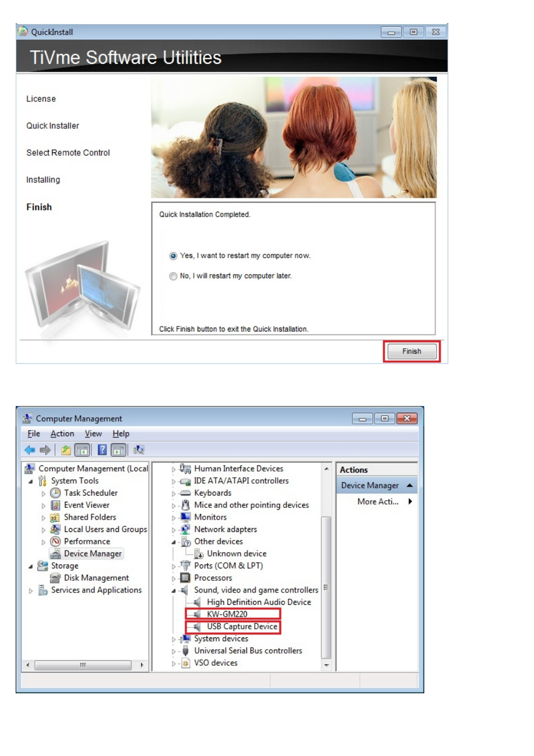This screenshot has height=756, width=534.
Task: Expand the Event Viewer node
Action: pos(44,506)
